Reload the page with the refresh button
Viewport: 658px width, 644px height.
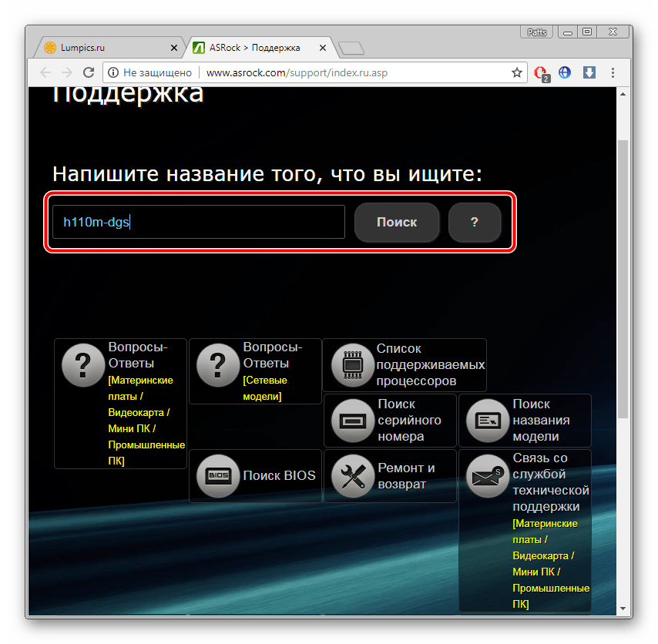pyautogui.click(x=89, y=72)
